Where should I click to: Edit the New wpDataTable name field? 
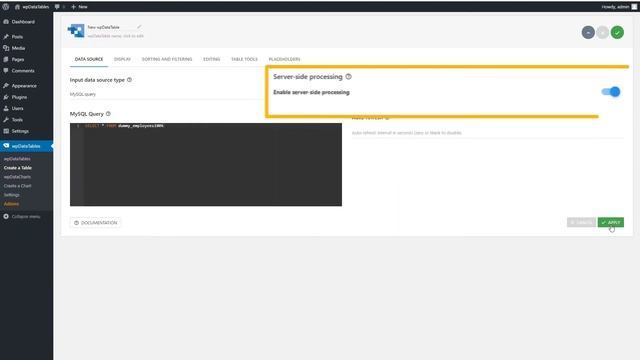point(110,27)
